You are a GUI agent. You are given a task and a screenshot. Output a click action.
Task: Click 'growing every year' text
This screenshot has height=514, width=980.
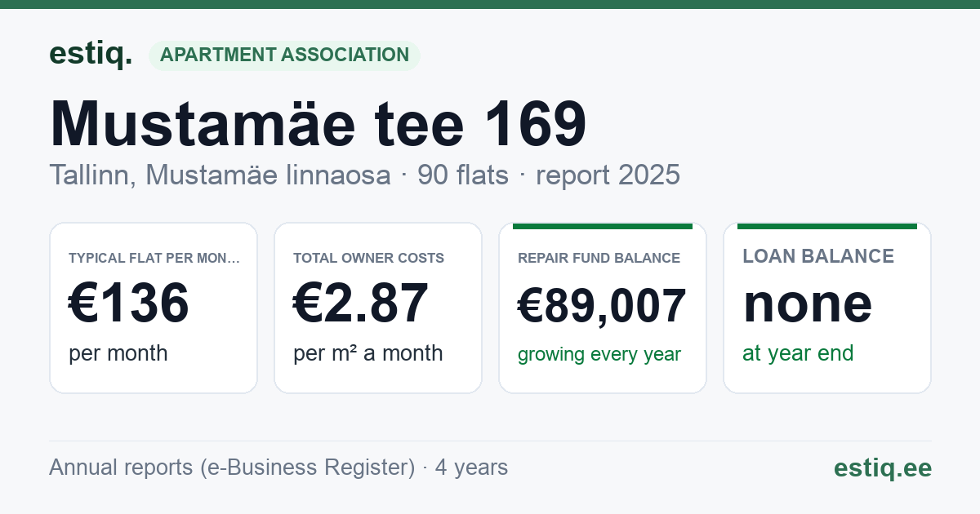(x=599, y=355)
